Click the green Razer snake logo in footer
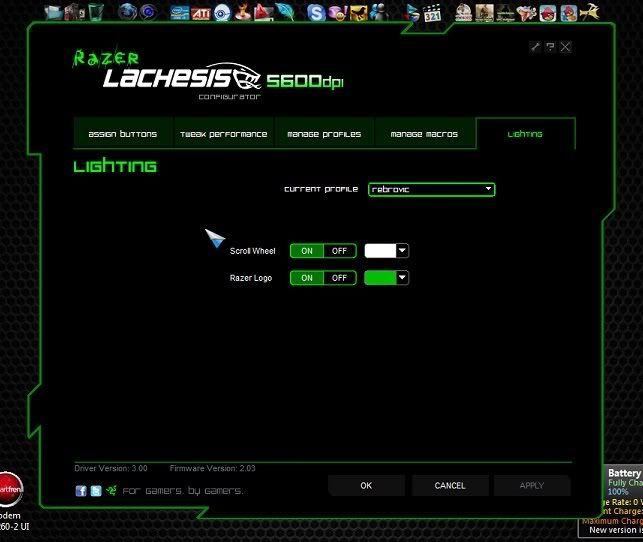643x542 pixels. 111,490
